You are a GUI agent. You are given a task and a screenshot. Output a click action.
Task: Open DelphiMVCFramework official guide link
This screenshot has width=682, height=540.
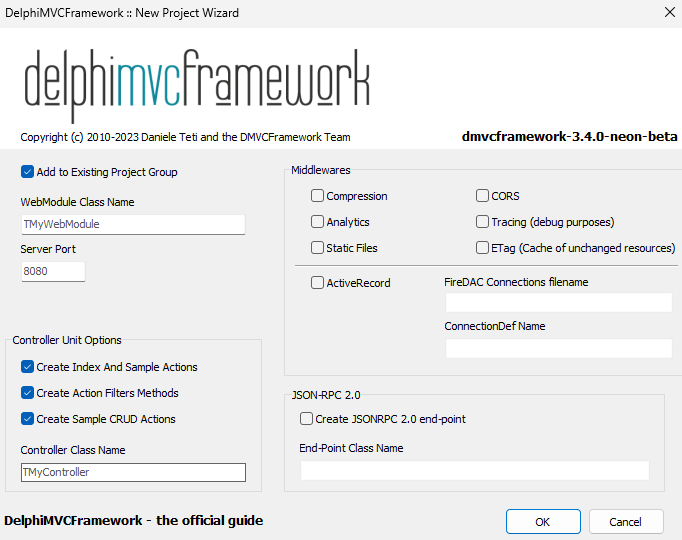(134, 520)
